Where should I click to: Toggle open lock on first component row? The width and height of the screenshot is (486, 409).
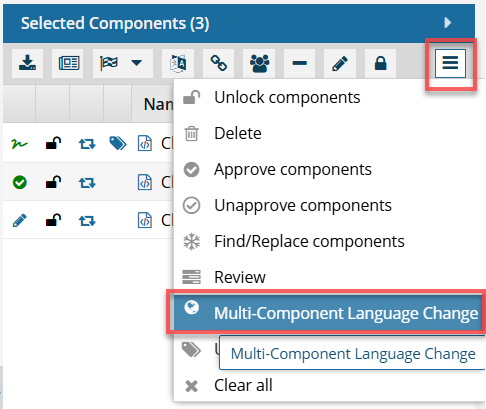click(53, 143)
